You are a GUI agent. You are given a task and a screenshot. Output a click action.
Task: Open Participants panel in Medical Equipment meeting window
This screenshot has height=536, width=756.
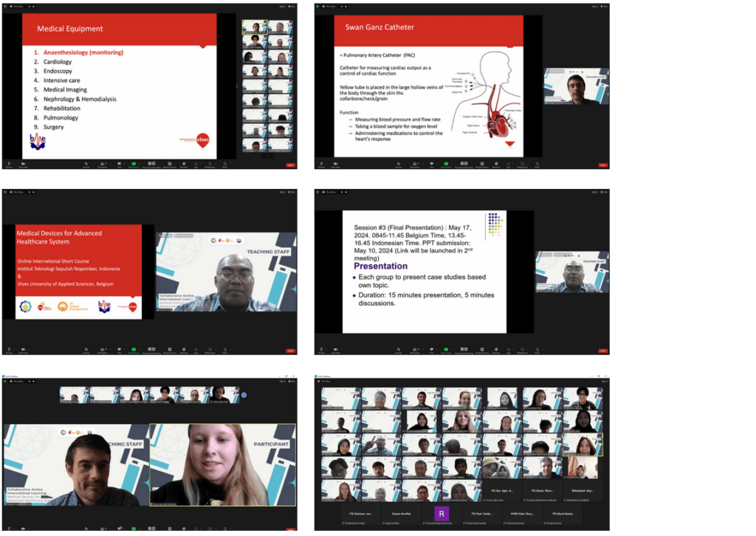tap(102, 165)
